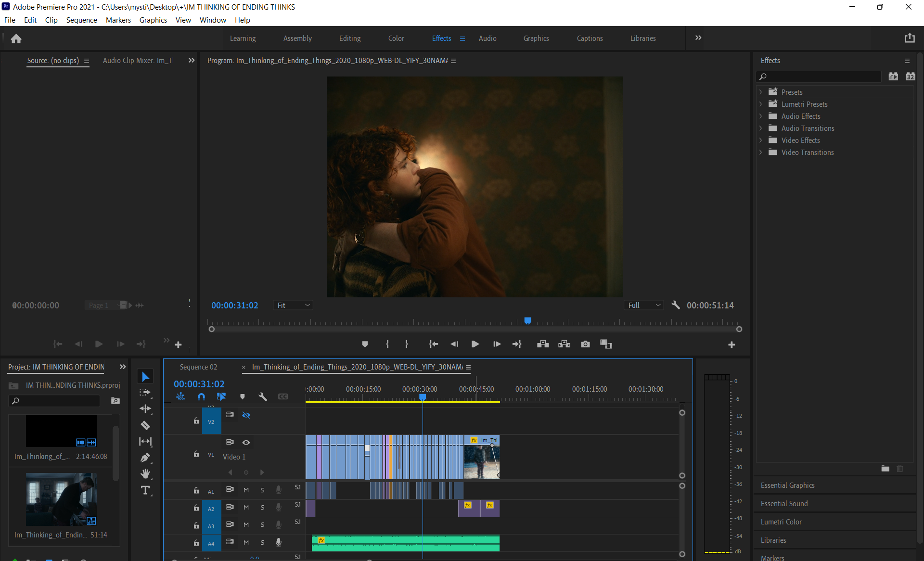The width and height of the screenshot is (924, 561).
Task: Mute track A1
Action: click(x=246, y=490)
